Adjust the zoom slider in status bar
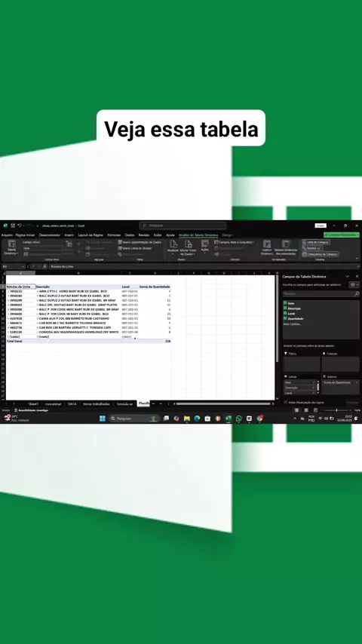Viewport: 362px width, 644px height. [x=336, y=410]
